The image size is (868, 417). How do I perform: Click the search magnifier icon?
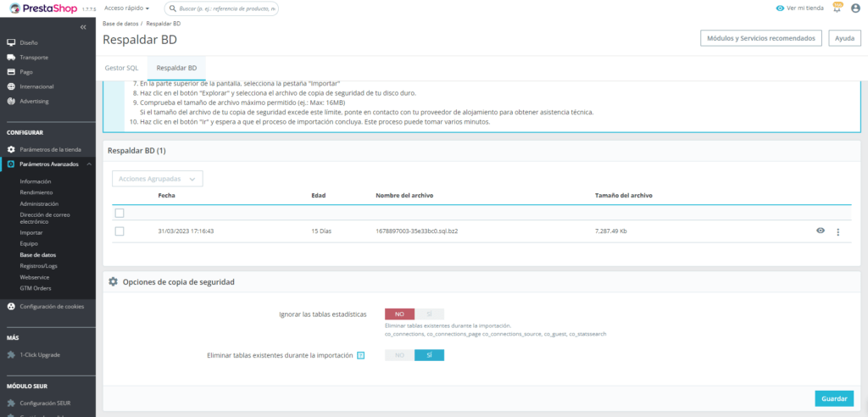tap(173, 8)
